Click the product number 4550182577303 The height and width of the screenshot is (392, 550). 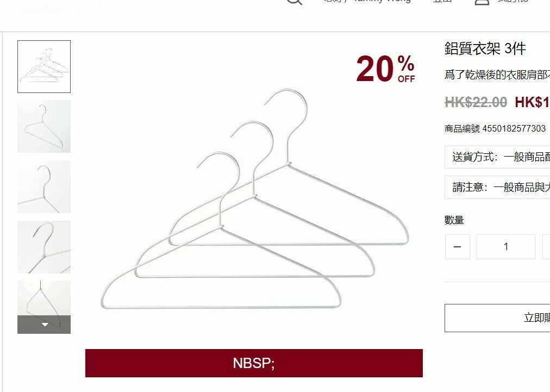coord(514,128)
